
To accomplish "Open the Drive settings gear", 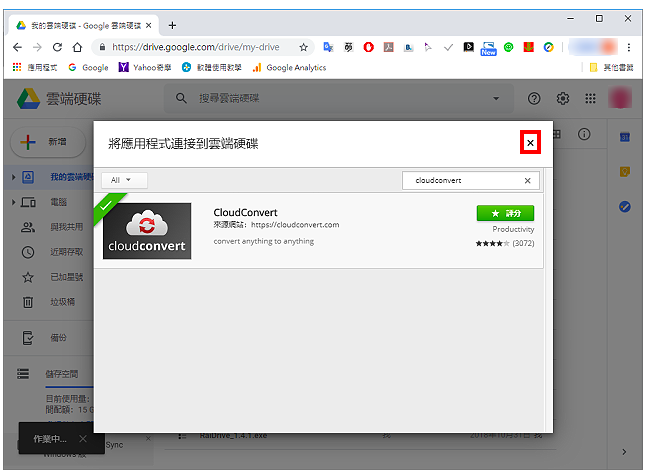I will (x=562, y=99).
